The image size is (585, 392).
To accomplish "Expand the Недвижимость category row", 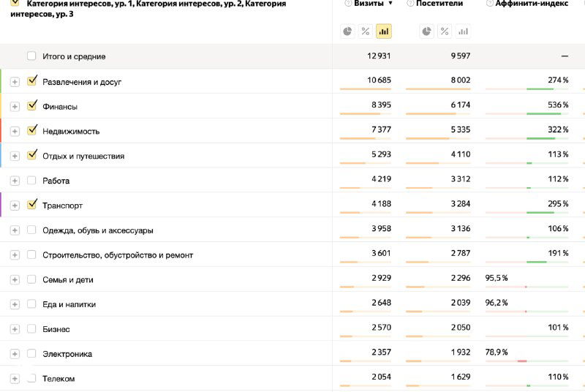I will [x=15, y=132].
